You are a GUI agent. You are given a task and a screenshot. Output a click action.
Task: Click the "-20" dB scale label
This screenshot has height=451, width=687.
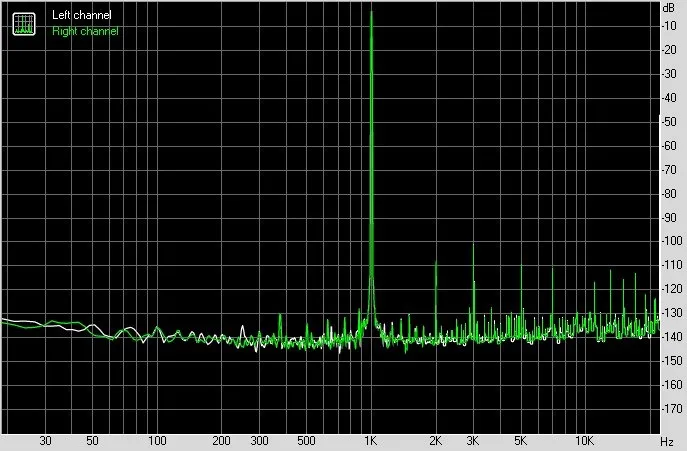[669, 50]
